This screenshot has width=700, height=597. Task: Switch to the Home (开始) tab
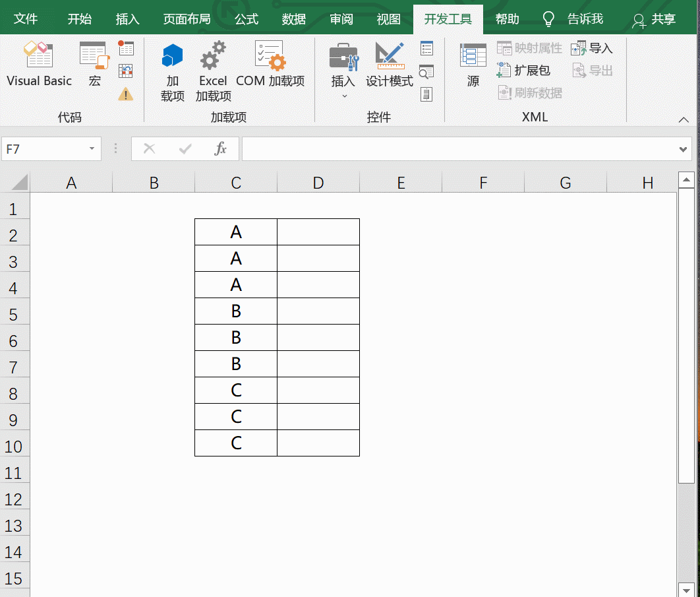(x=80, y=18)
